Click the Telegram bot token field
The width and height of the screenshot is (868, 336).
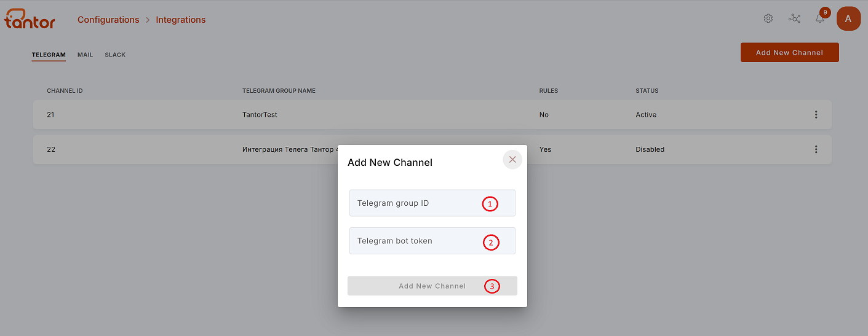pyautogui.click(x=432, y=241)
